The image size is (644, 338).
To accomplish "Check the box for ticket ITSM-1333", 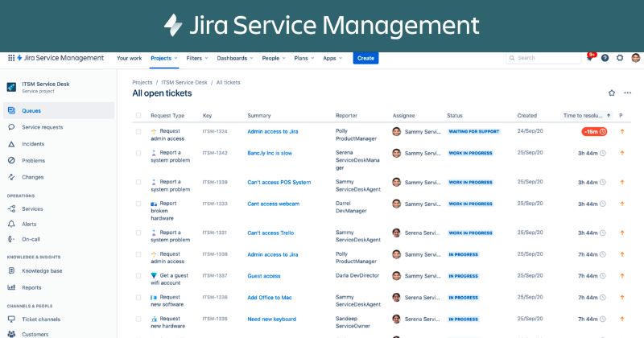I will point(138,204).
